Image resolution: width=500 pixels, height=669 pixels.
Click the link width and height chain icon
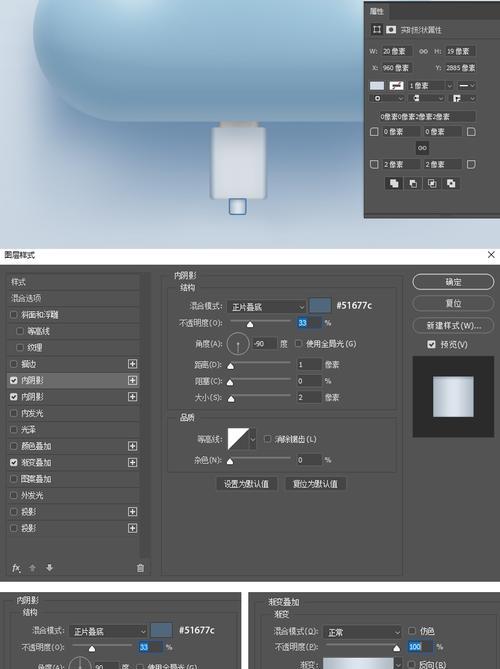[423, 51]
